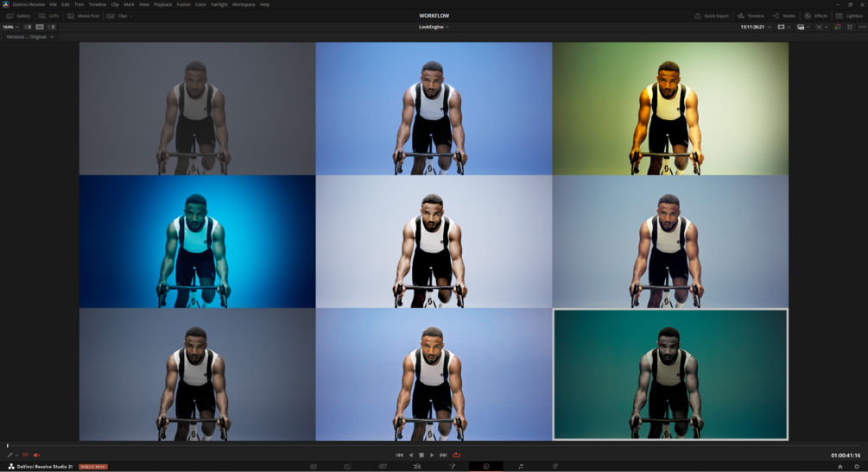This screenshot has width=868, height=472.
Task: Toggle the Timeline panel button
Action: pos(751,16)
